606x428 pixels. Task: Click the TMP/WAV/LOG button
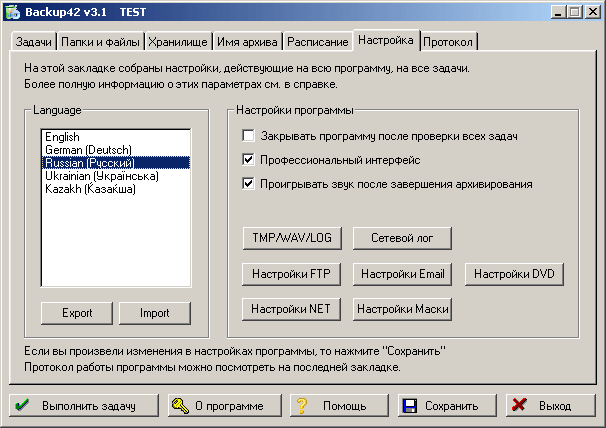(x=292, y=238)
